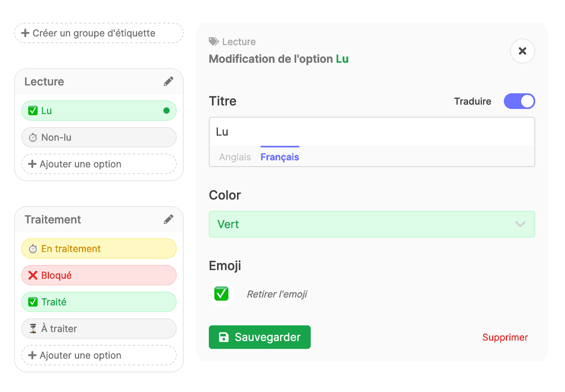This screenshot has width=565, height=392.
Task: Click the stopwatch icon on Non-lu
Action: click(x=33, y=138)
